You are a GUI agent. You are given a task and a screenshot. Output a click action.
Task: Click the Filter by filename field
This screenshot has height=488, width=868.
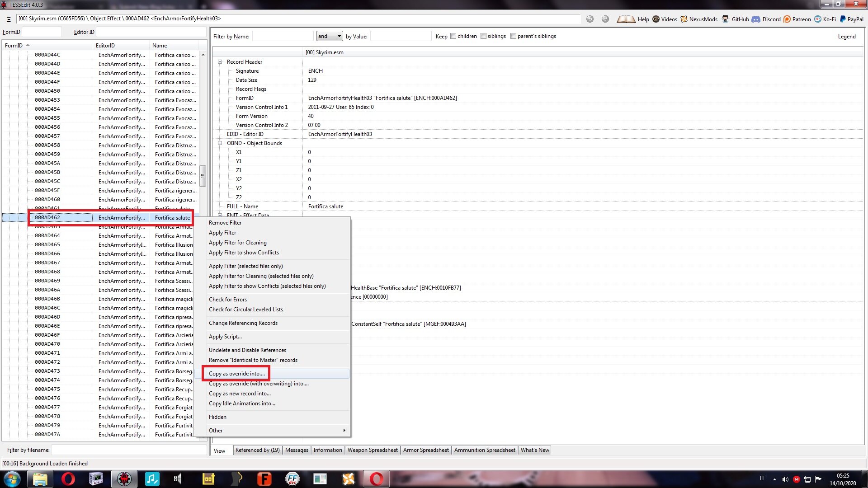coord(129,450)
